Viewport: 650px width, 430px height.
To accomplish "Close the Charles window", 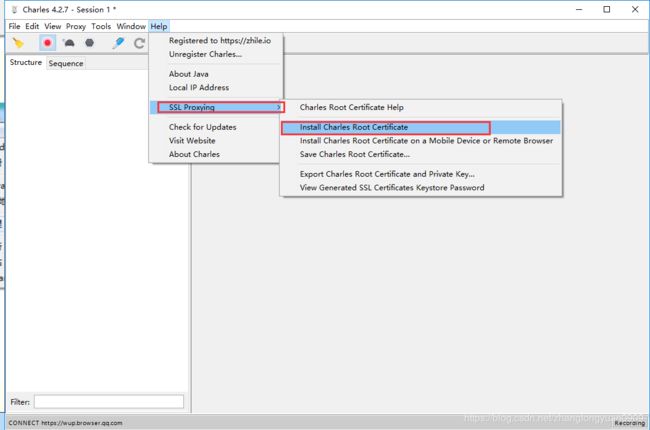I will pyautogui.click(x=635, y=10).
